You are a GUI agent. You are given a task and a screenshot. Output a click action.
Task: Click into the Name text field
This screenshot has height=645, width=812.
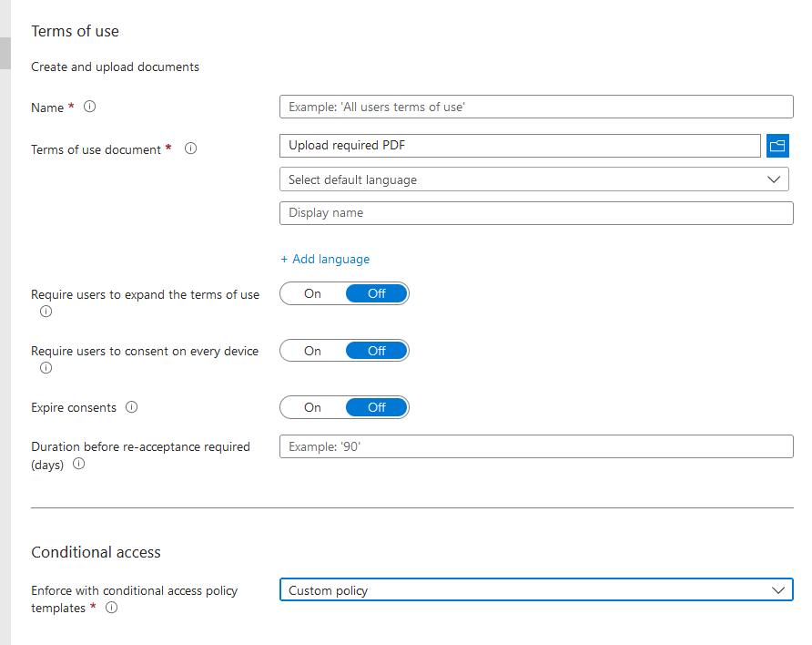click(535, 107)
